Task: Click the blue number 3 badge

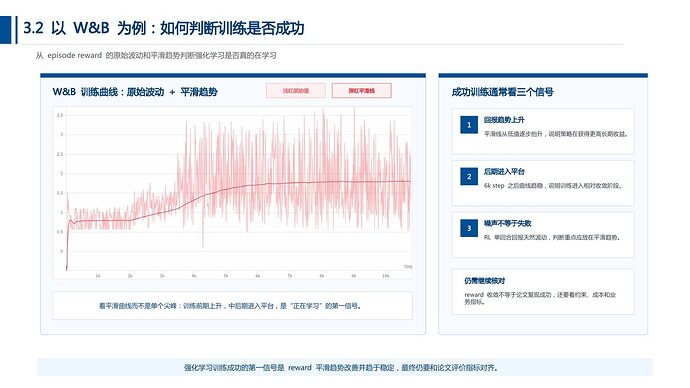Action: coord(469,228)
